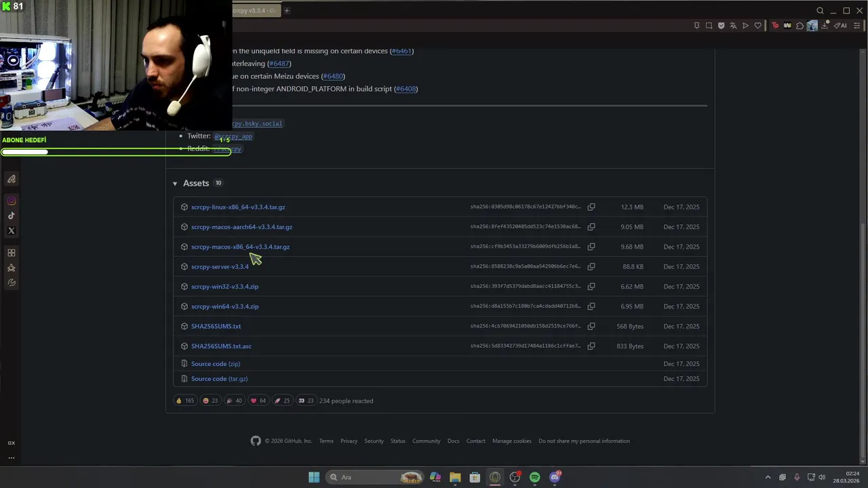Bookmark page with the heart icon
This screenshot has height=488, width=868.
(x=757, y=26)
